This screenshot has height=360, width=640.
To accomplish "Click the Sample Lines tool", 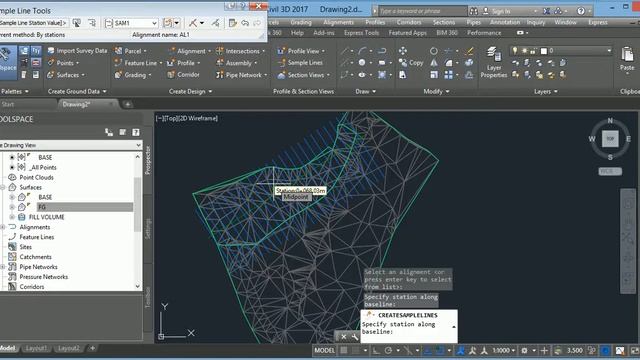I will pos(300,62).
